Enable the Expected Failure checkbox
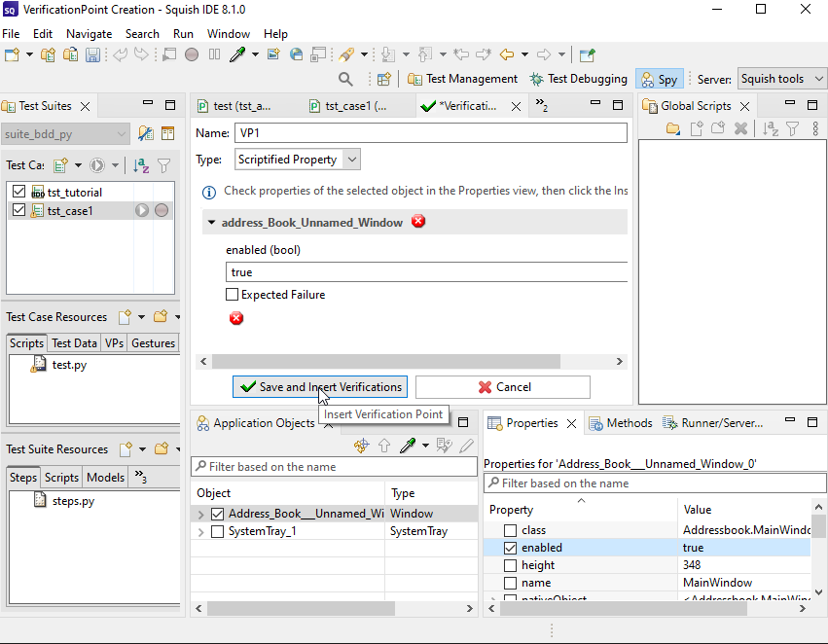The height and width of the screenshot is (644, 828). [x=232, y=294]
